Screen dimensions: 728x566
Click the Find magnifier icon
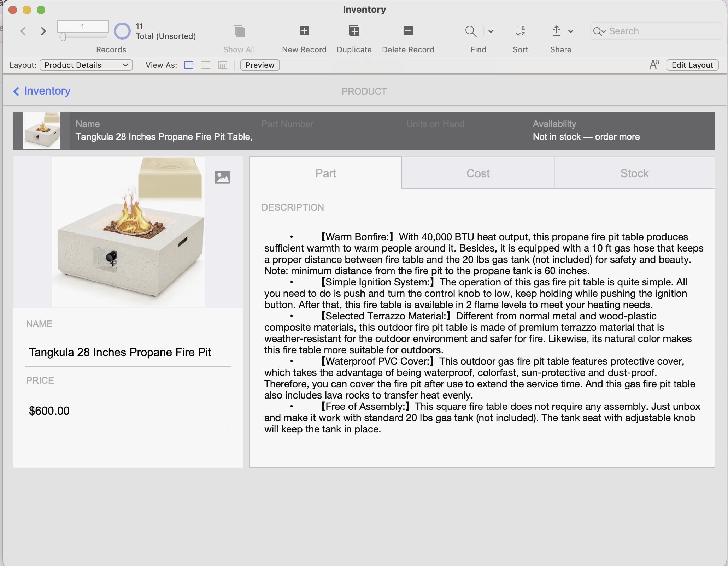point(471,31)
